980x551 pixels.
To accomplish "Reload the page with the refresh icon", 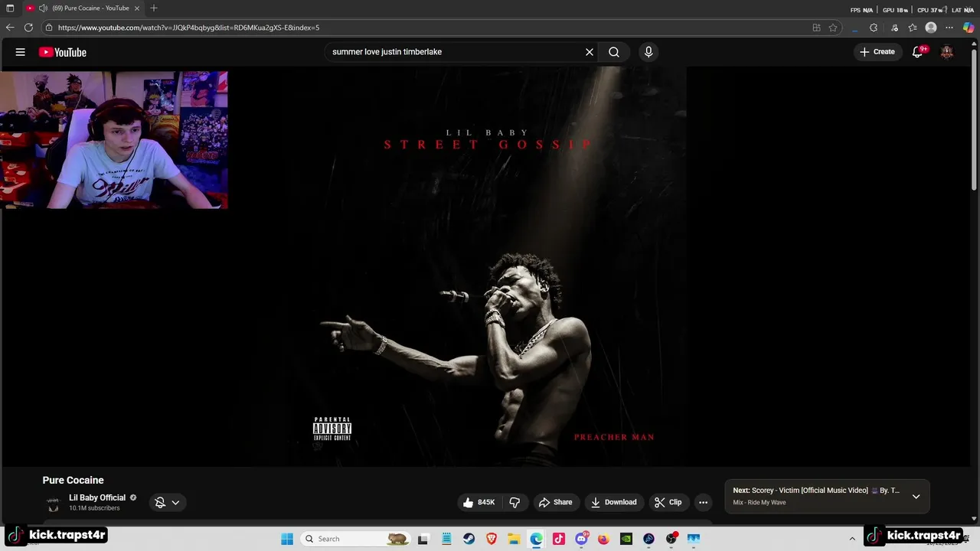I will (28, 28).
